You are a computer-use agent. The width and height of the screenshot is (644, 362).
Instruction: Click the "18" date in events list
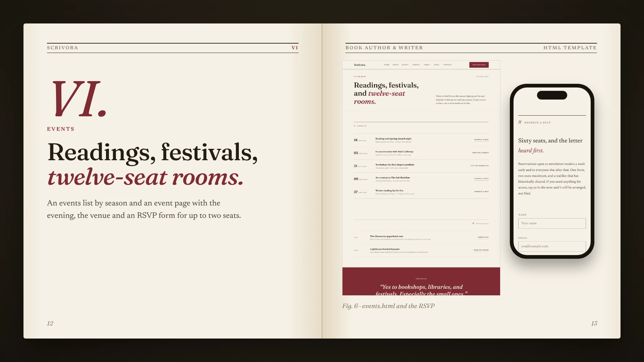coord(356,140)
